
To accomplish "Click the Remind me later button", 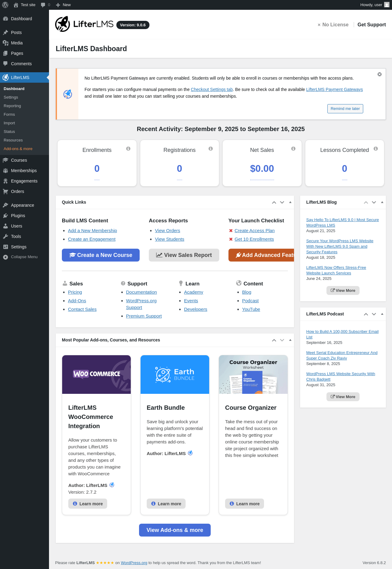I will point(345,109).
